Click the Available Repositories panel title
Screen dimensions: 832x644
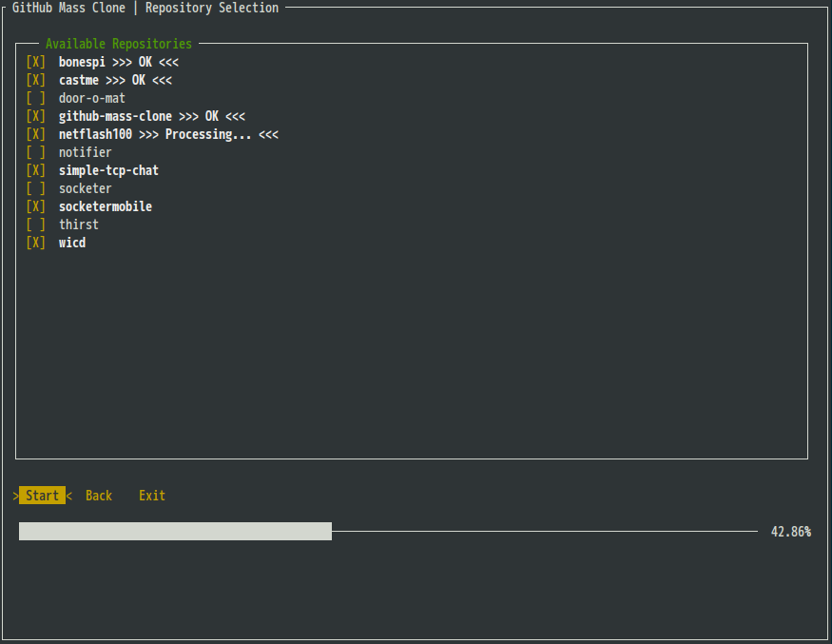119,44
